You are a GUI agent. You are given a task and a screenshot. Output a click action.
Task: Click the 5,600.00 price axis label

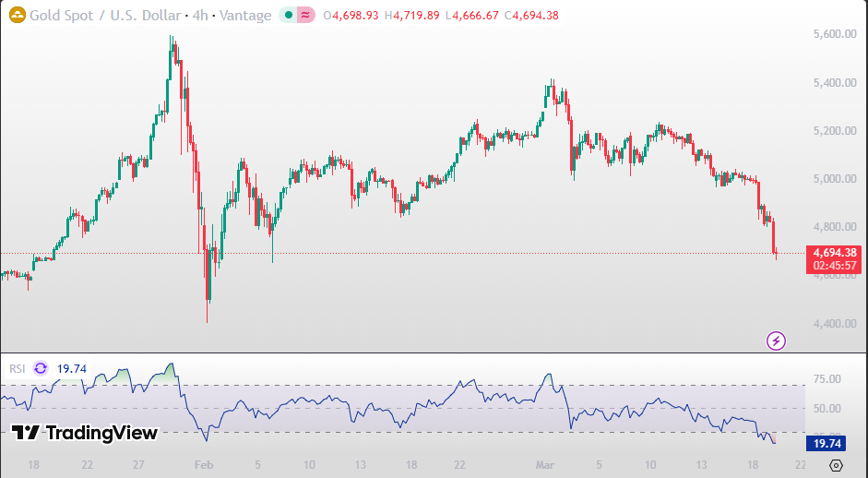(x=834, y=34)
